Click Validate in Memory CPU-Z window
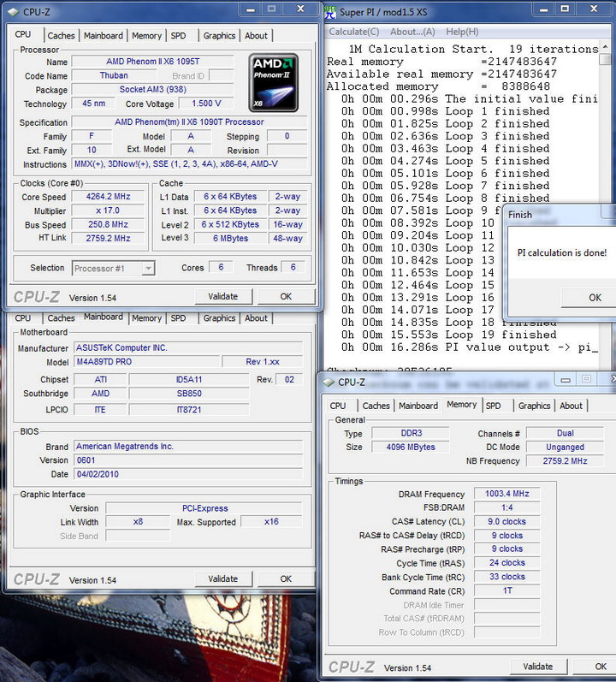 click(538, 667)
